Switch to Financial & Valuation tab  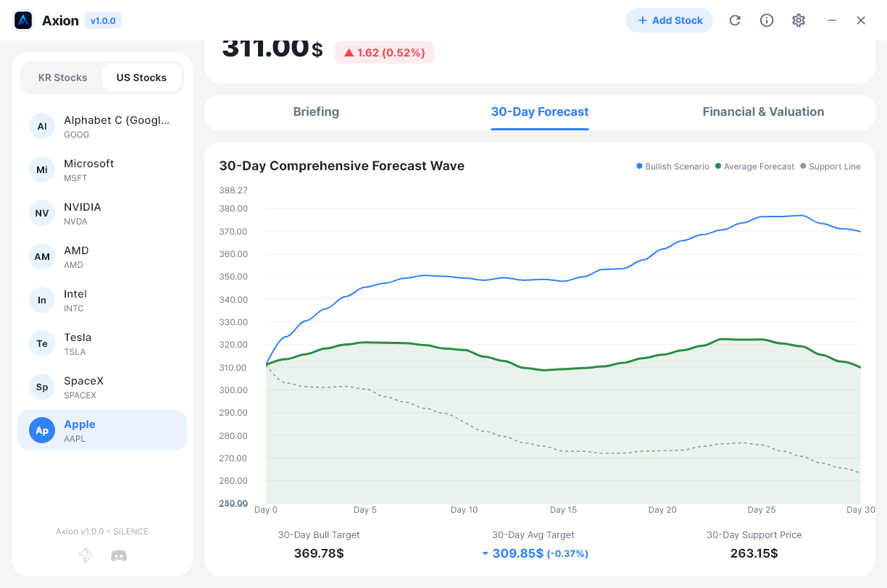(763, 112)
